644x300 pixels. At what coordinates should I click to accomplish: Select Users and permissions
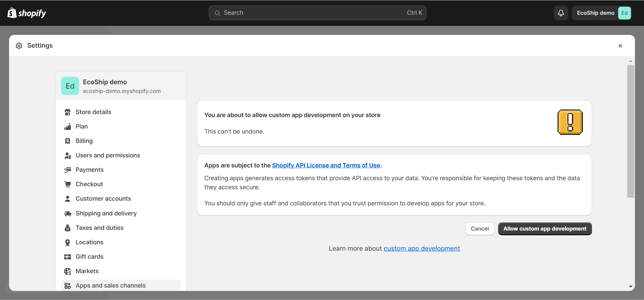121,155
